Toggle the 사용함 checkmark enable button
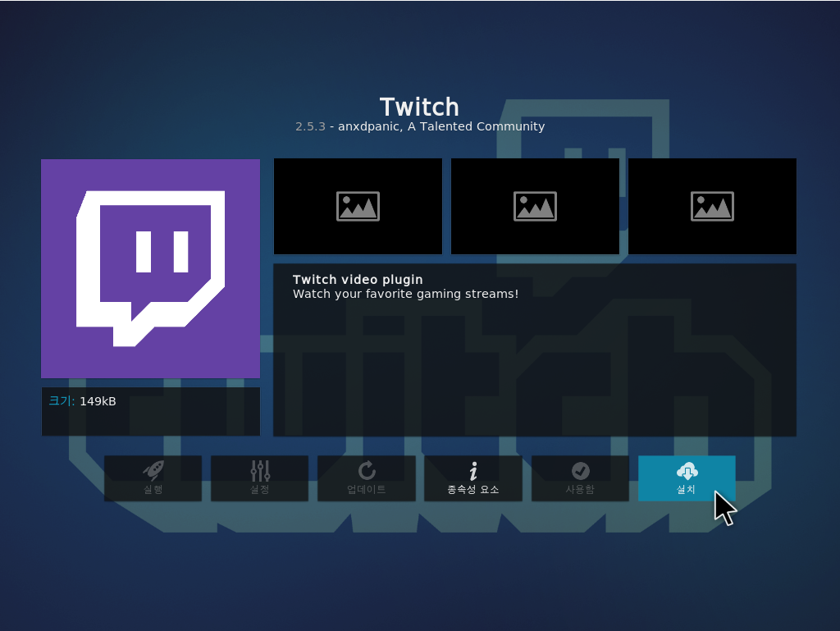 (x=580, y=470)
